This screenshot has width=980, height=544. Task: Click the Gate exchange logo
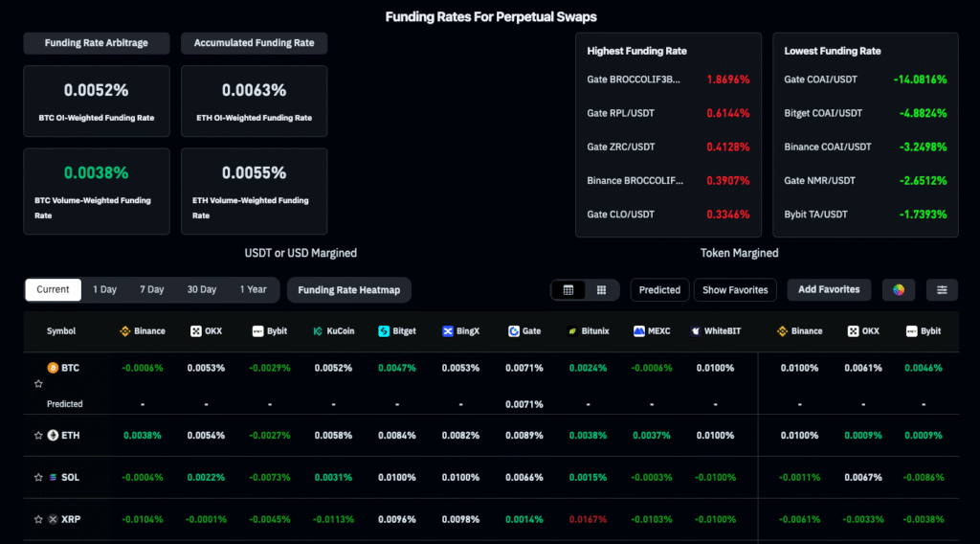click(514, 331)
